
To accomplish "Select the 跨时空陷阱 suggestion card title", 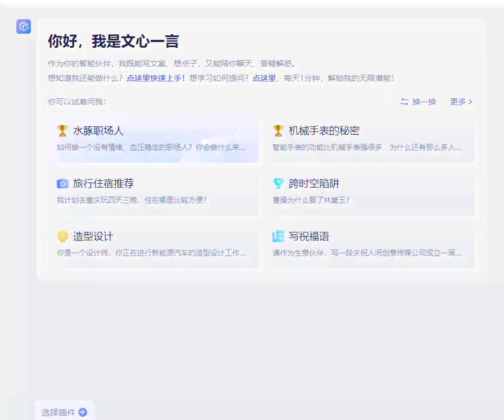I will tap(314, 184).
